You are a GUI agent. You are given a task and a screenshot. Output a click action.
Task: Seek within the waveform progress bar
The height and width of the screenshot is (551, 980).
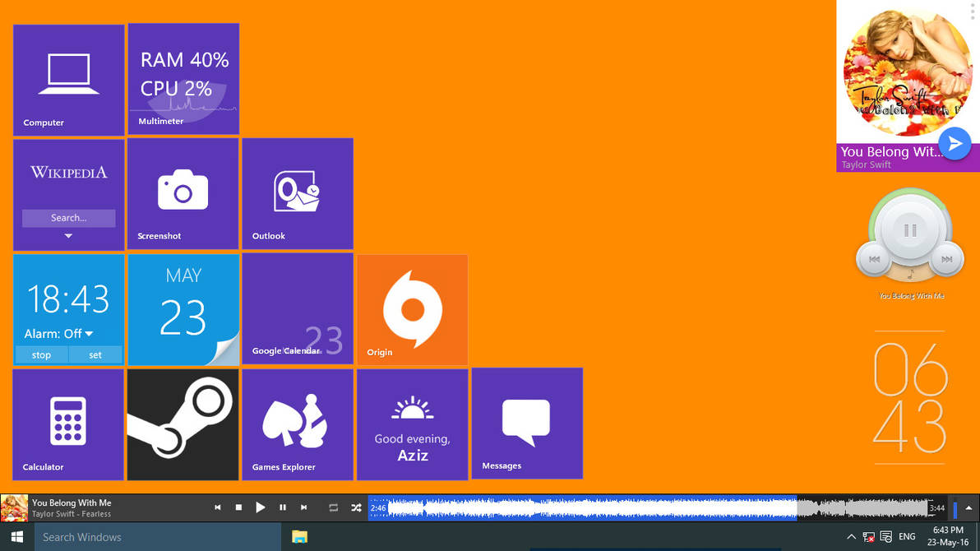(x=658, y=508)
